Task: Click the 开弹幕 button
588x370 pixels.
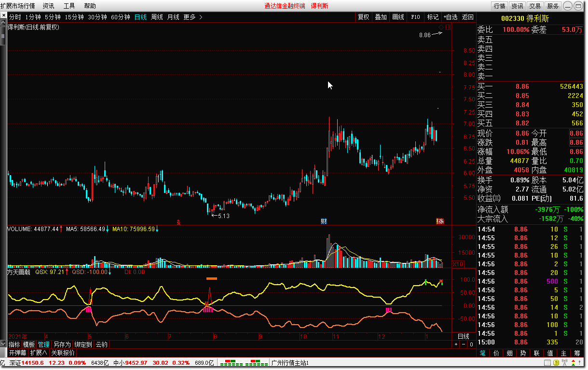Action: (x=18, y=353)
